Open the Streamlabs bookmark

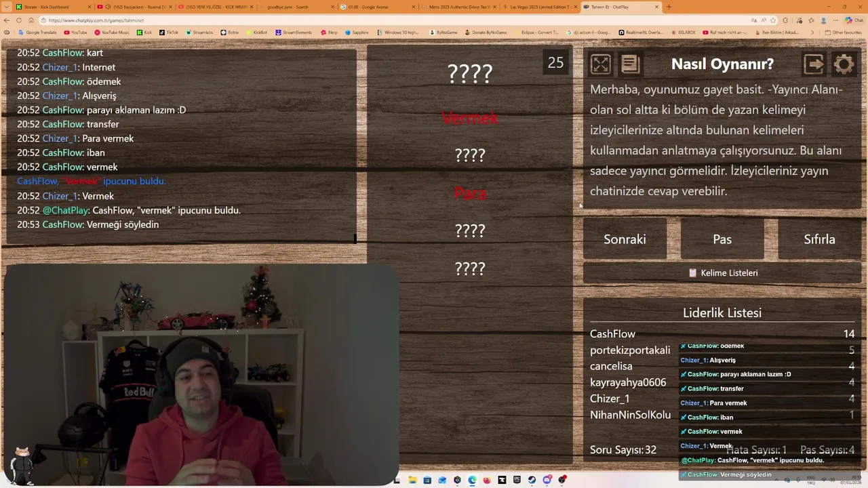coord(199,33)
